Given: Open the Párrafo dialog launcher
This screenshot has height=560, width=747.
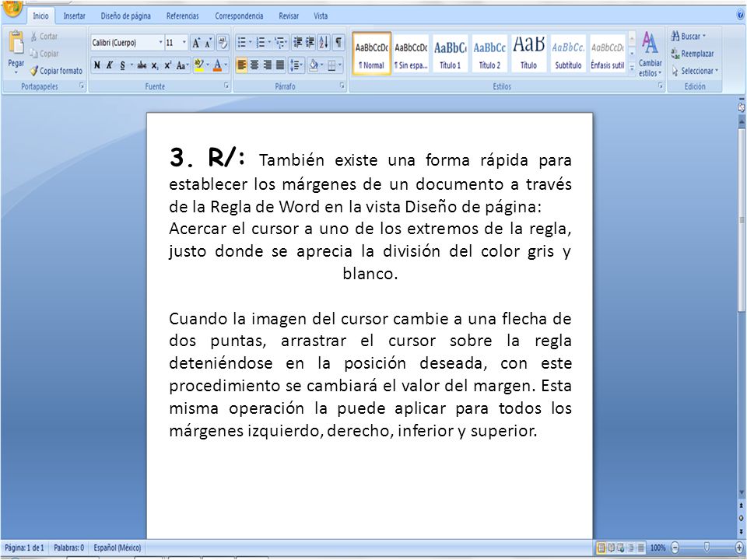Looking at the screenshot, I should click(x=342, y=86).
